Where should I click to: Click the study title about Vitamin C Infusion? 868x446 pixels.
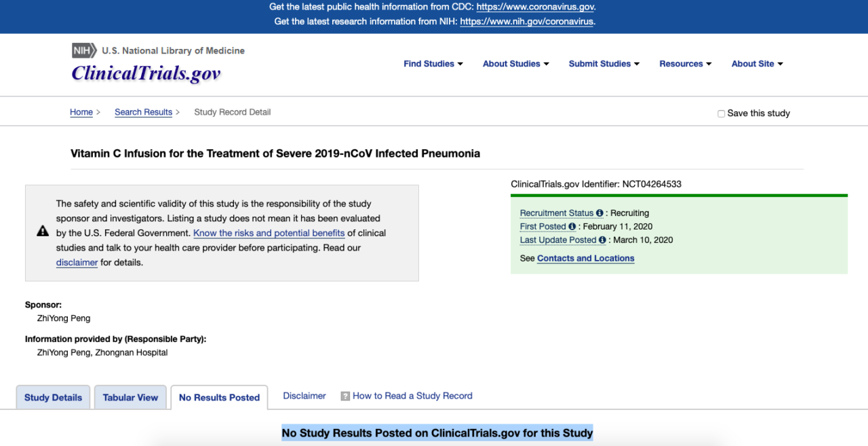275,153
